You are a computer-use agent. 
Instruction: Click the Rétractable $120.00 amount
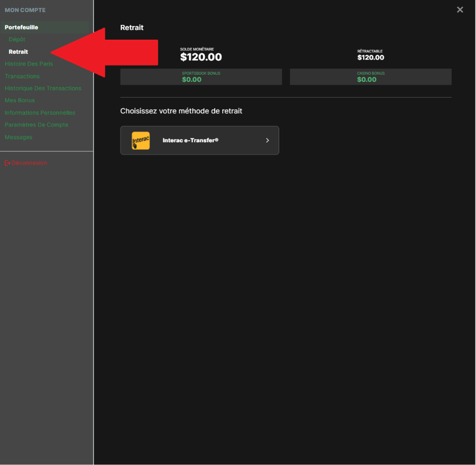(370, 57)
